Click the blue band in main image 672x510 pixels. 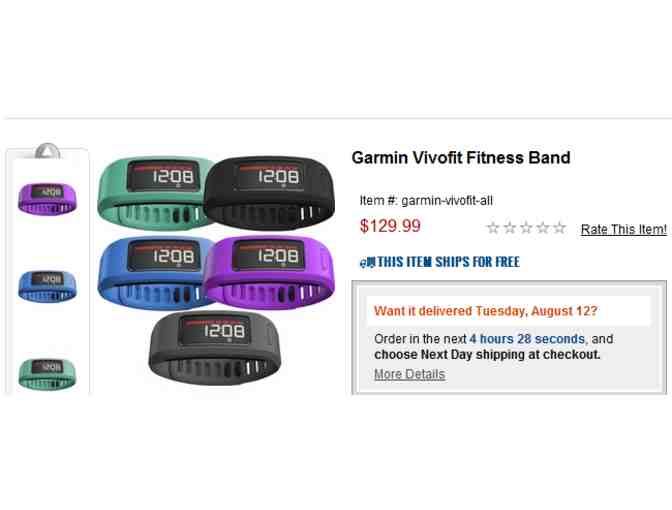(x=152, y=272)
